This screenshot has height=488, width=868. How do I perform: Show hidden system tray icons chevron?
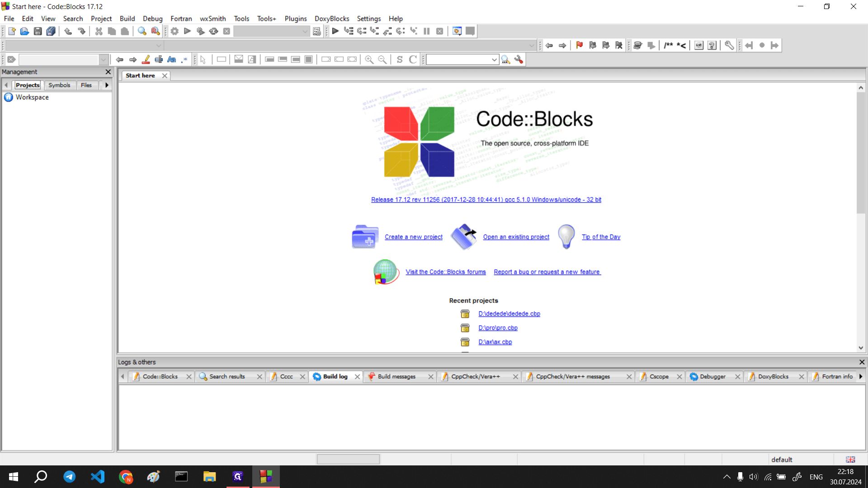coord(726,477)
